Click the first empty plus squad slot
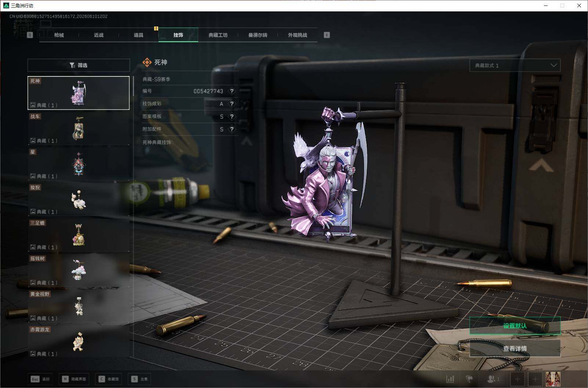The height and width of the screenshot is (388, 588). tap(517, 379)
